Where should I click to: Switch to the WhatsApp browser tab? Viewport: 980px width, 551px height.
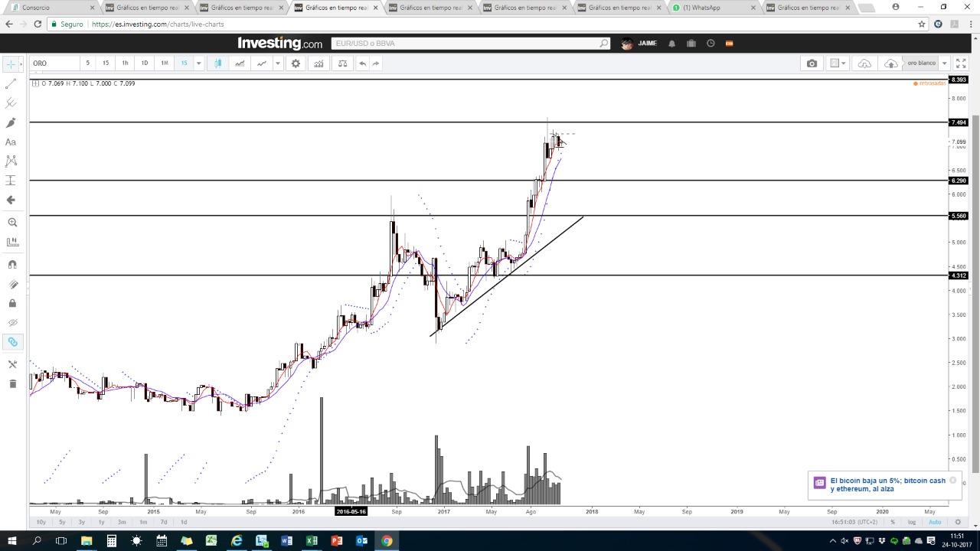[712, 8]
